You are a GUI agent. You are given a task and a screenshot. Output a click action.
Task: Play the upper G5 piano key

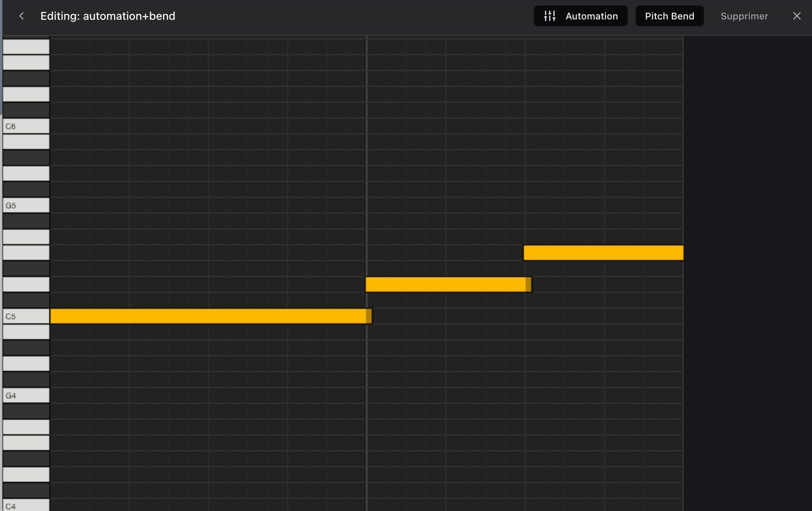(x=26, y=205)
